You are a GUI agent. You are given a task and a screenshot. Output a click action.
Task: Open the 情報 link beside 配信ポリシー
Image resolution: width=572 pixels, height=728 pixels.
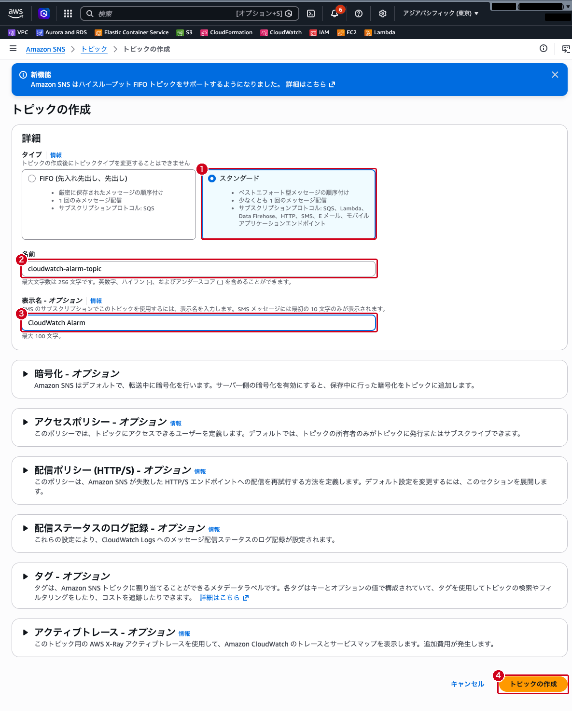(x=200, y=472)
